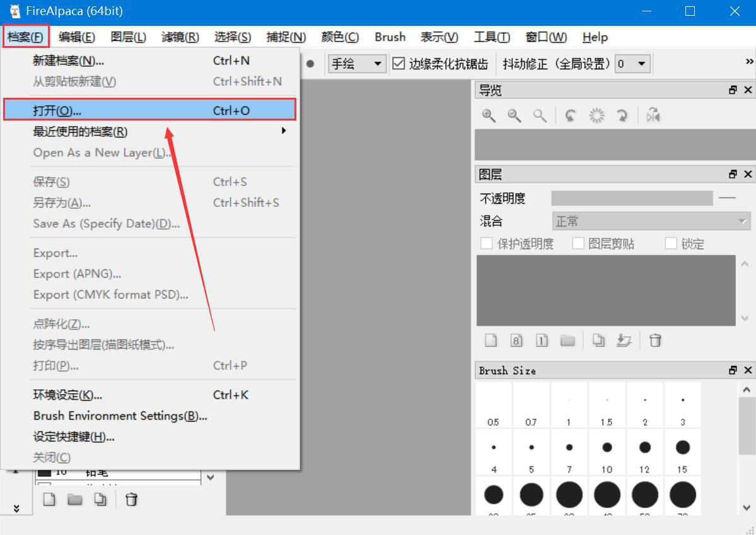Click the down arrow on the brush list
The image size is (756, 535).
point(211,477)
